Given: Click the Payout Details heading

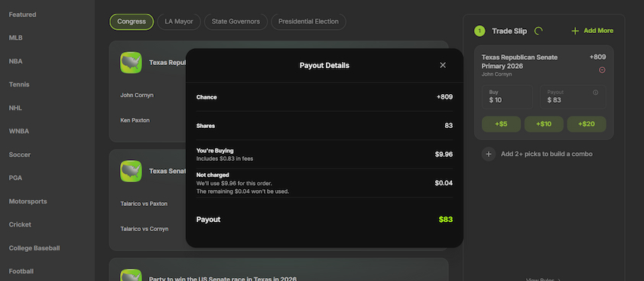Looking at the screenshot, I should click(324, 65).
